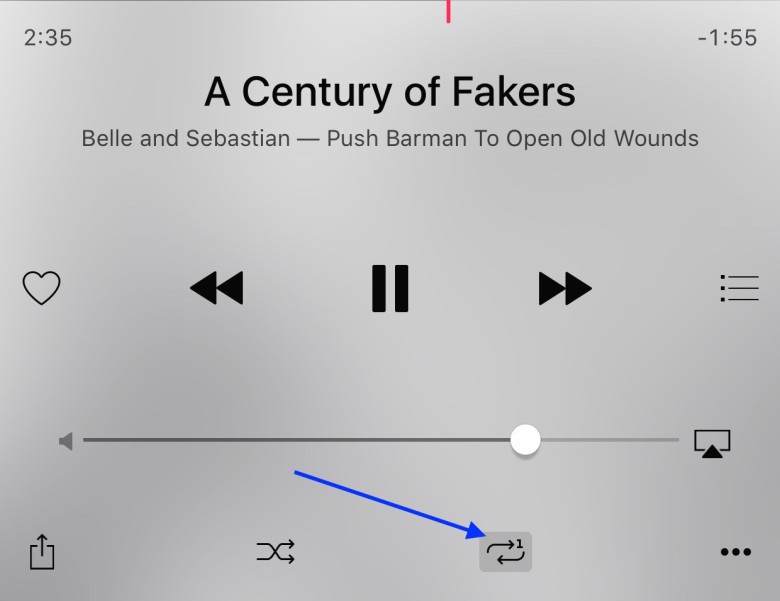The image size is (780, 601).
Task: Toggle shuffle mode
Action: [x=276, y=552]
